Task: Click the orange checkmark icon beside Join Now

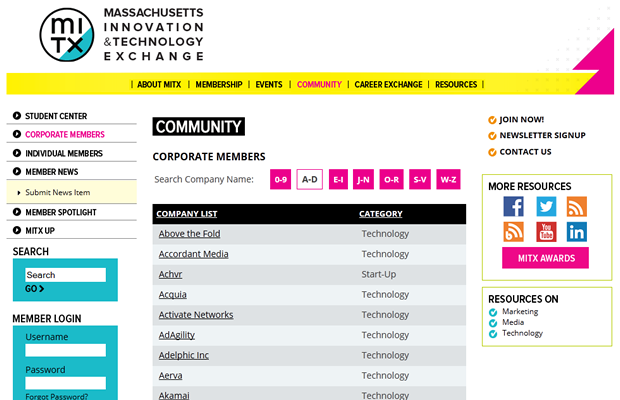Action: tap(492, 120)
